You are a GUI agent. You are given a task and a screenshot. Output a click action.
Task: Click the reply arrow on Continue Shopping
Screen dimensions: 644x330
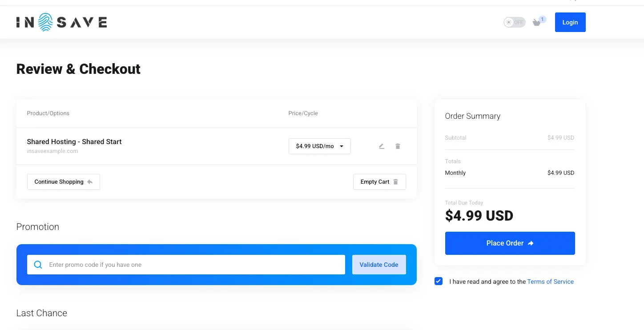click(x=90, y=182)
